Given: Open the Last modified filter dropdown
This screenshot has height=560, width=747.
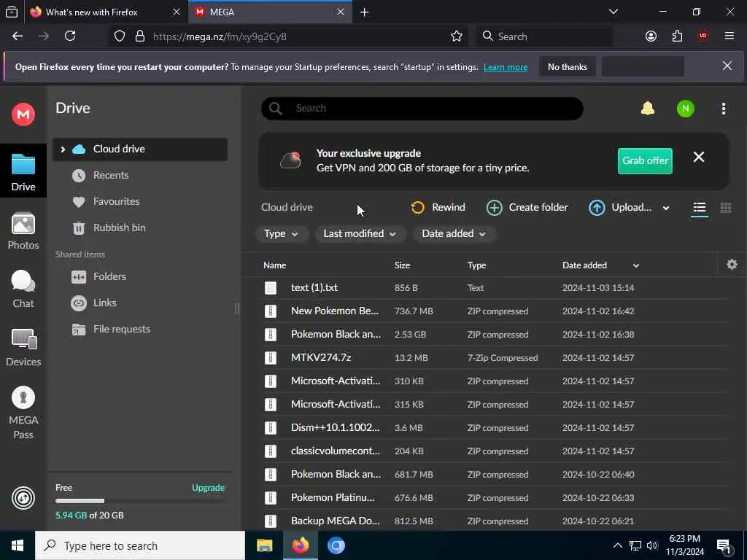Looking at the screenshot, I should click(360, 234).
